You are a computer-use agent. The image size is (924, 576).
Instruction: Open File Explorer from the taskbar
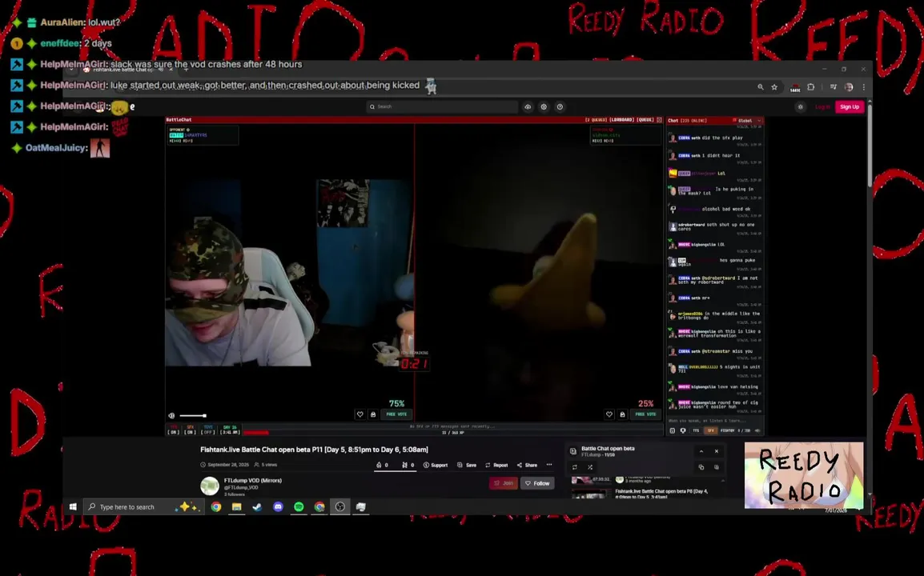[236, 506]
